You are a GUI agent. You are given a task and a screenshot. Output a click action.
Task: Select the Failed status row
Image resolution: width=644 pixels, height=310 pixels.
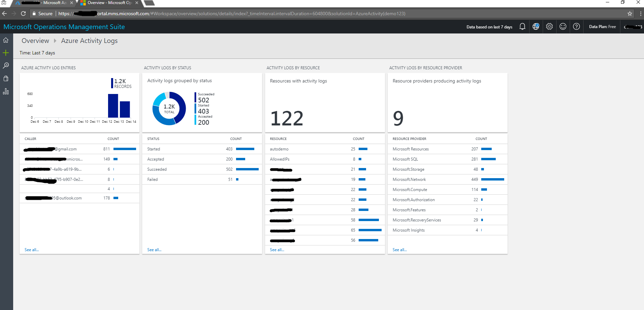tap(202, 180)
